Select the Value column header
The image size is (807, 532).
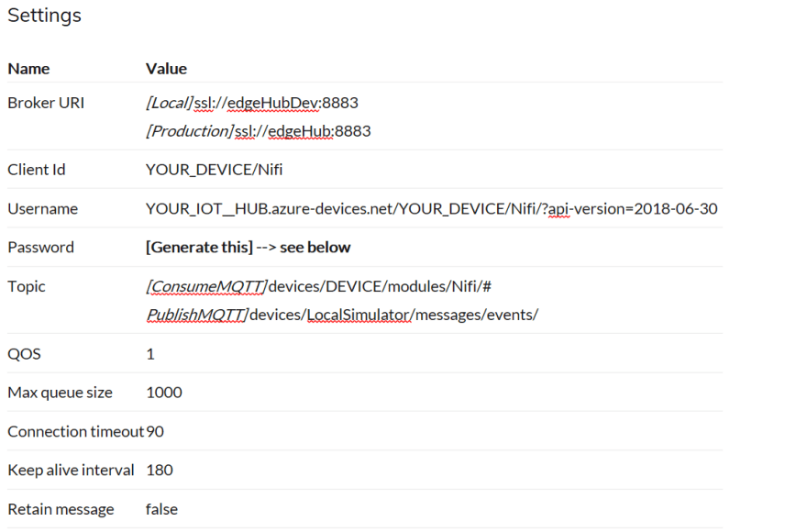tap(166, 69)
